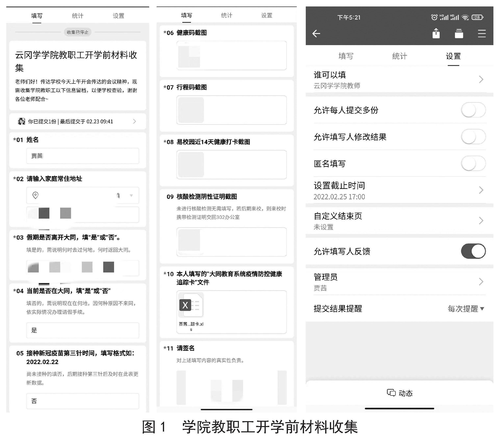Open 提交结果提醒 每次提醒 dropdown
Screen dimensions: 504x439
pos(466,309)
